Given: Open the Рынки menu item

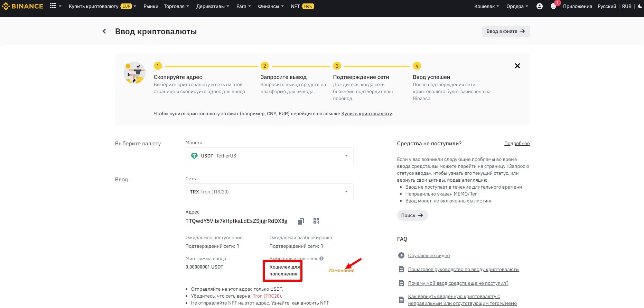Looking at the screenshot, I should tap(151, 6).
